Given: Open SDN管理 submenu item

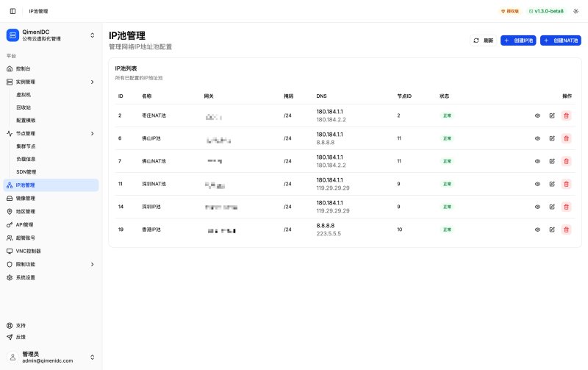Looking at the screenshot, I should 26,172.
